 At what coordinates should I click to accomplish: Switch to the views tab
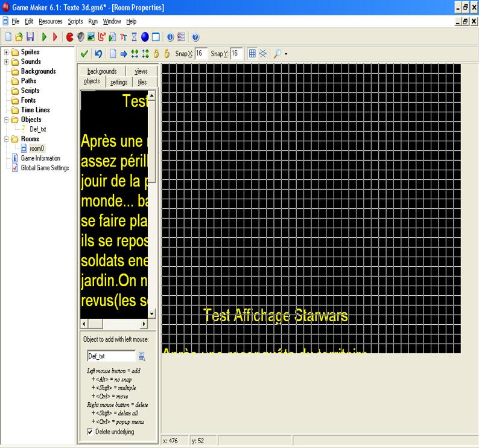(x=141, y=71)
